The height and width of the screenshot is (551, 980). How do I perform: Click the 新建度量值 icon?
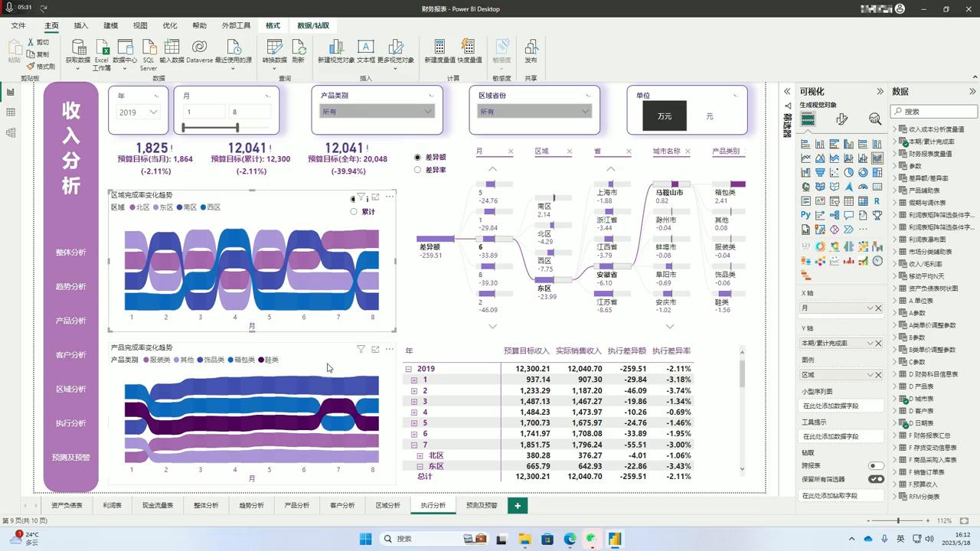pyautogui.click(x=439, y=49)
